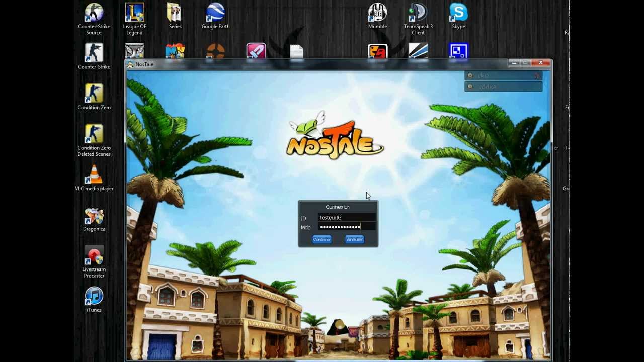
Task: Click the NosTale window title text
Action: point(144,64)
